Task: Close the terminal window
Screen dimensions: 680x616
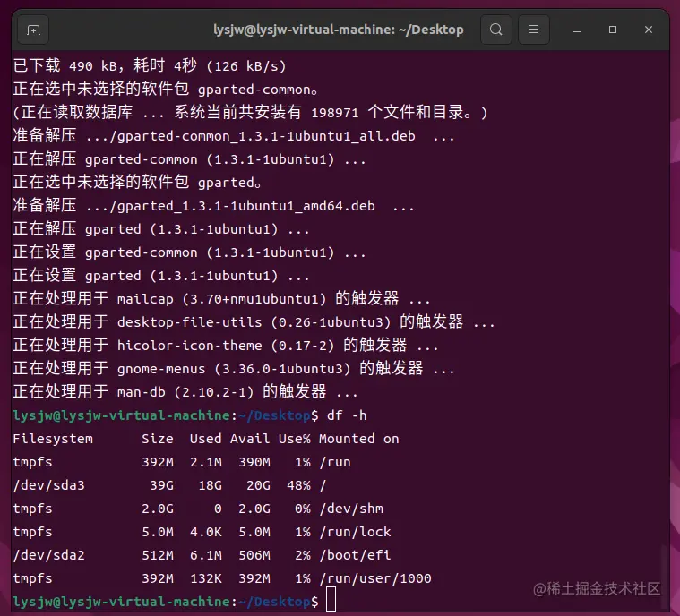Action: tap(649, 30)
